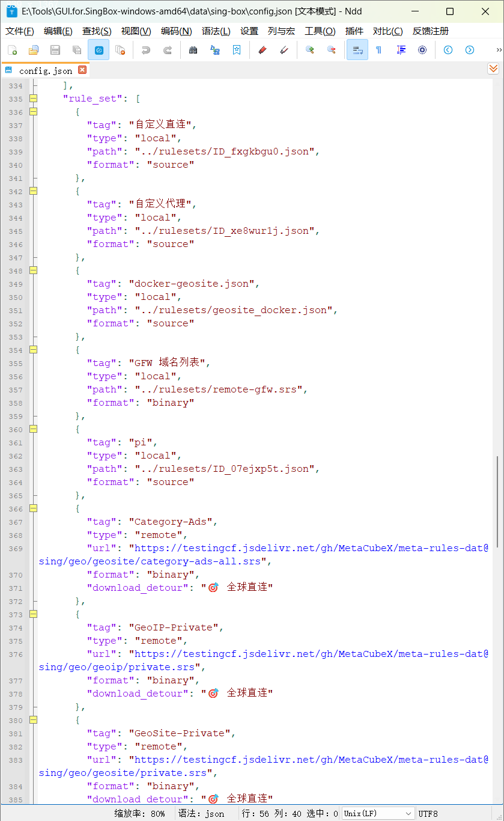504x821 pixels.
Task: Open the 列与宏 menu
Action: pos(282,31)
